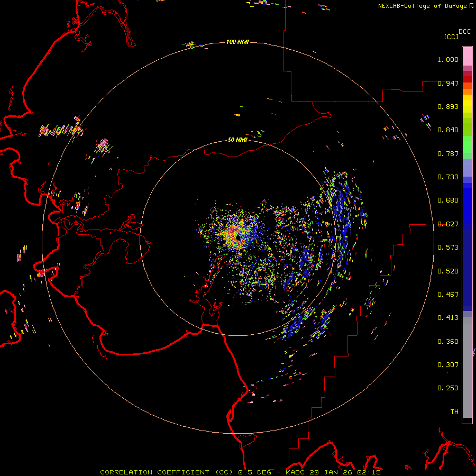Click the 0.893 legend value
The image size is (476, 476).
(448, 106)
